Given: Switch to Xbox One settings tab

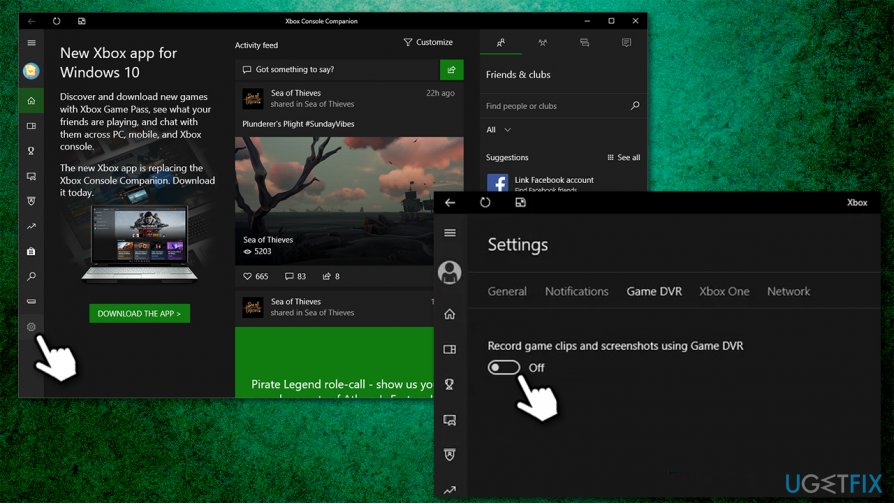Looking at the screenshot, I should [x=724, y=291].
